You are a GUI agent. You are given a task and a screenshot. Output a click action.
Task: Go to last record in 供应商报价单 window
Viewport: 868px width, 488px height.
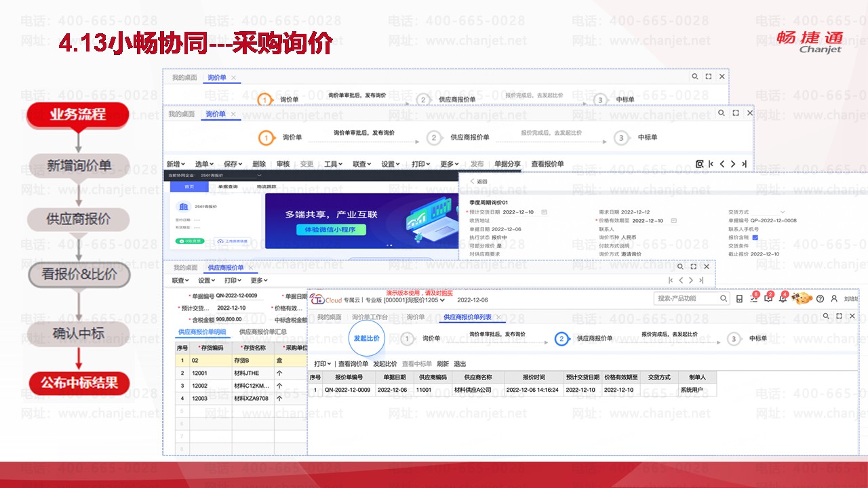click(x=701, y=280)
